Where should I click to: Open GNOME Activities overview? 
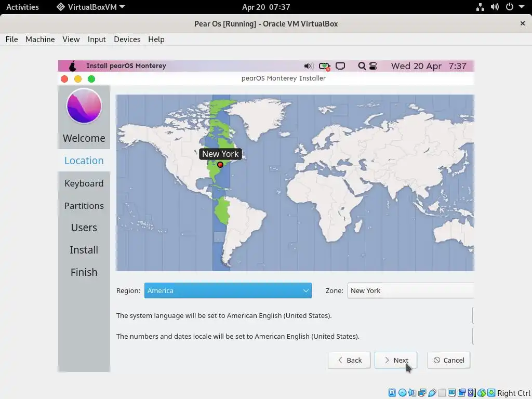click(22, 7)
